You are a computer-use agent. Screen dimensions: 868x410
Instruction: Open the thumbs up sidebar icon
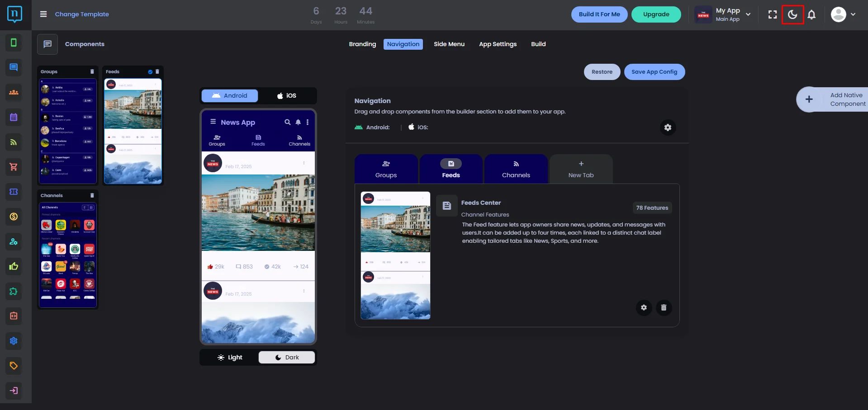14,266
